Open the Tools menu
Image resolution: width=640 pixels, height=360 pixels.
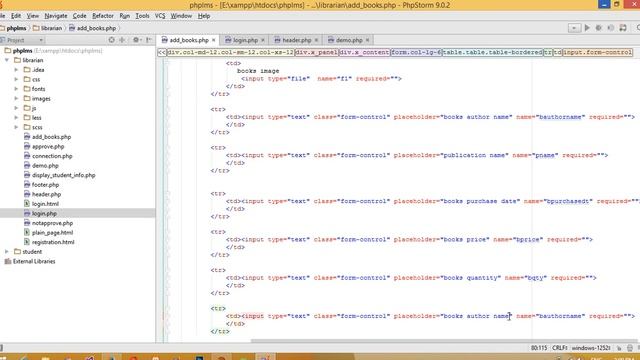click(142, 16)
